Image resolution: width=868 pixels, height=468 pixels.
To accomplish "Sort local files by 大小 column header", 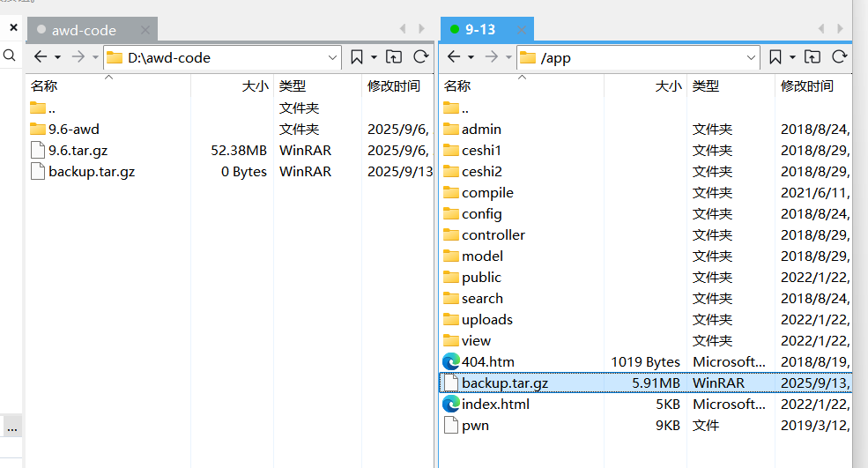I will pyautogui.click(x=254, y=85).
